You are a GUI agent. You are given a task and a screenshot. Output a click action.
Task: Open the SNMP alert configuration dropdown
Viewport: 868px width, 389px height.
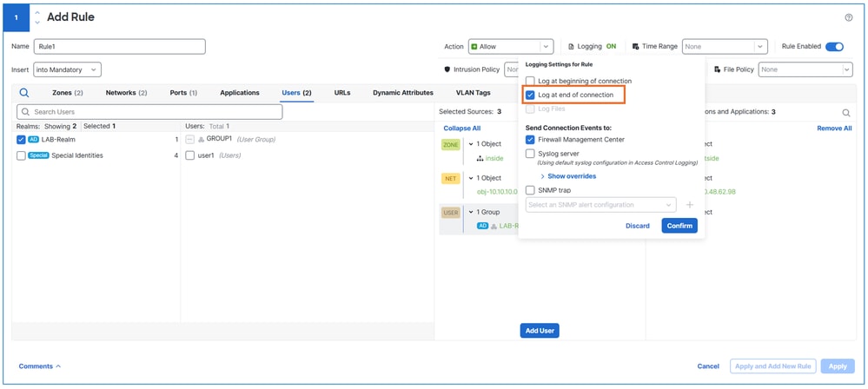pos(600,205)
